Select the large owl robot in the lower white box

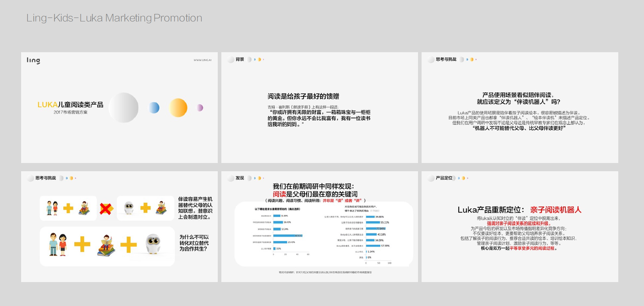(x=153, y=244)
